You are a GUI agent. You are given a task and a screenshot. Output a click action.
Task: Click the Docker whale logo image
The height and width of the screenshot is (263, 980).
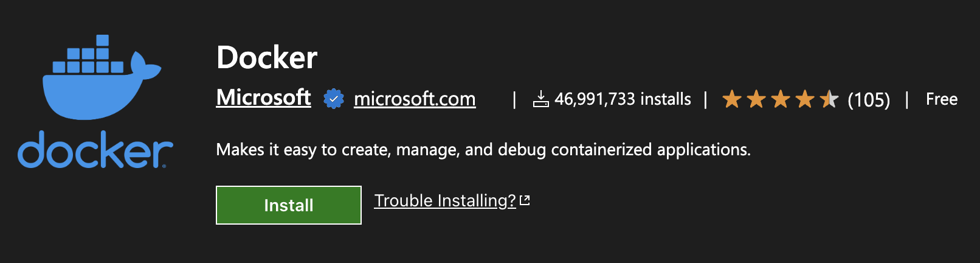(x=95, y=101)
